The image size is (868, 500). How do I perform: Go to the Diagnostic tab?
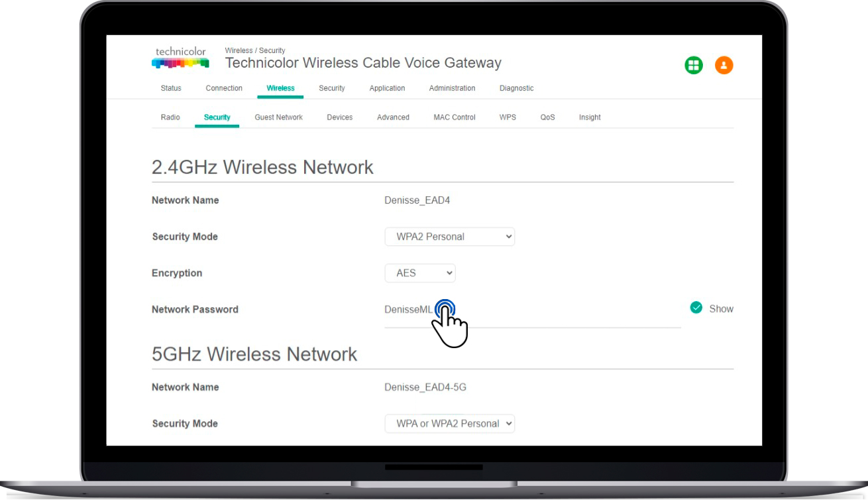(x=516, y=88)
